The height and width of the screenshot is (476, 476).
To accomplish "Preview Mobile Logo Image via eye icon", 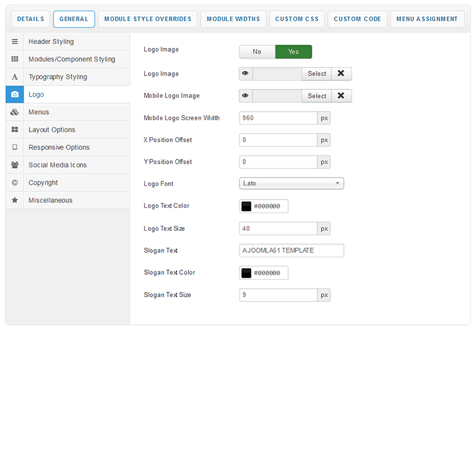I will pos(246,95).
